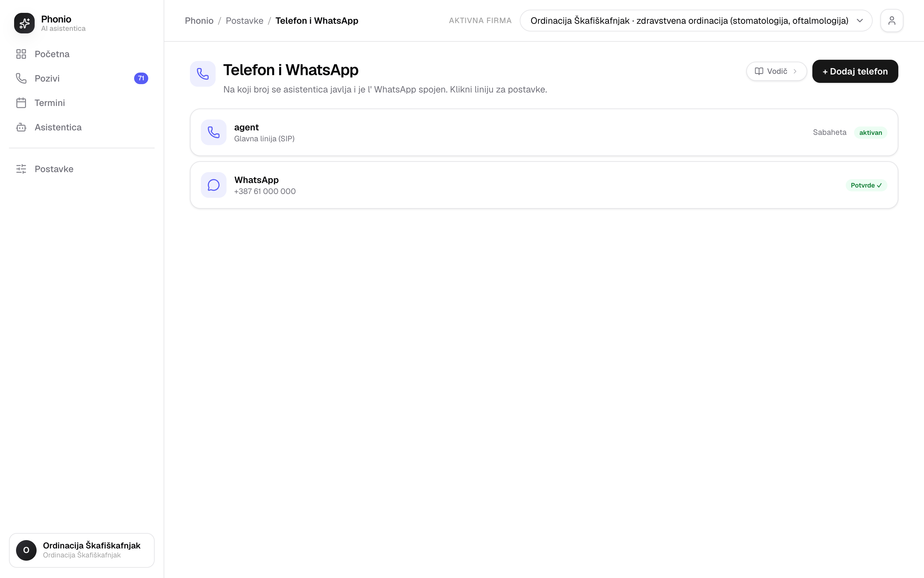The width and height of the screenshot is (924, 578).
Task: Click the 71 badge next to Pozivi
Action: point(141,78)
